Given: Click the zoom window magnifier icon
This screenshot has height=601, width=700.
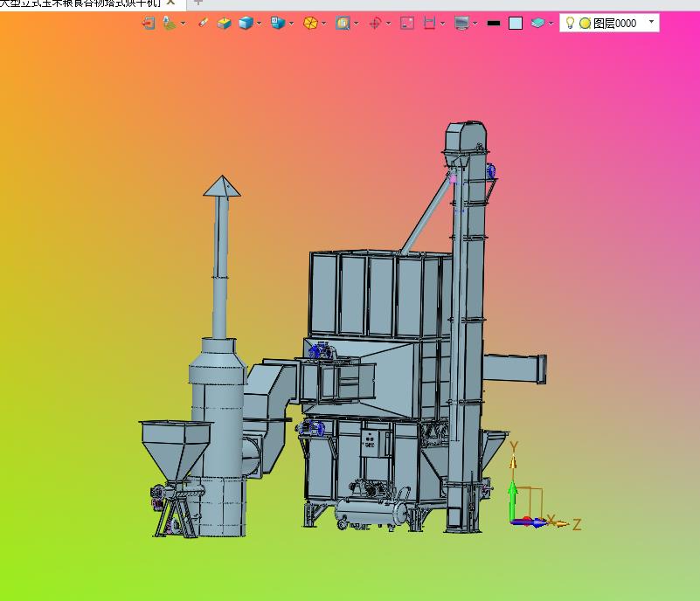Looking at the screenshot, I should (x=343, y=23).
